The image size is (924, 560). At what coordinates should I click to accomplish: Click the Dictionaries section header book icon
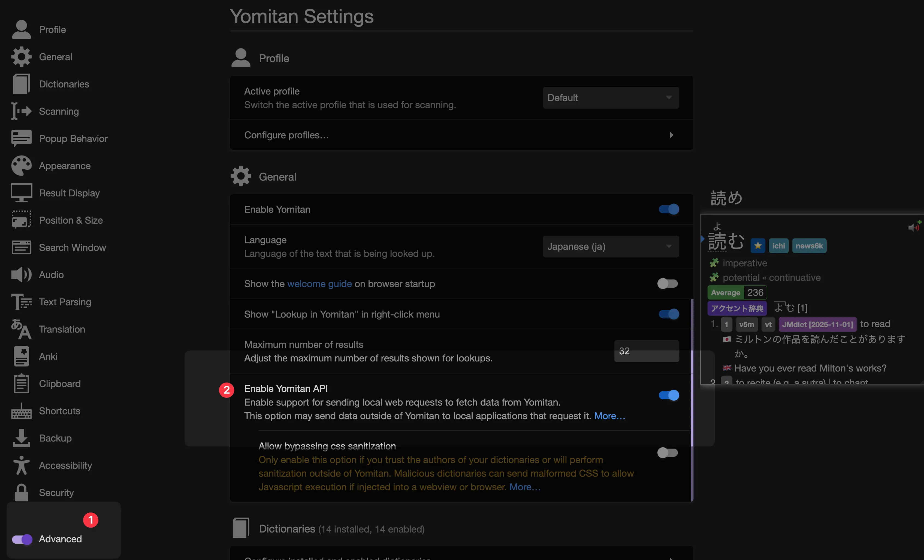tap(241, 528)
